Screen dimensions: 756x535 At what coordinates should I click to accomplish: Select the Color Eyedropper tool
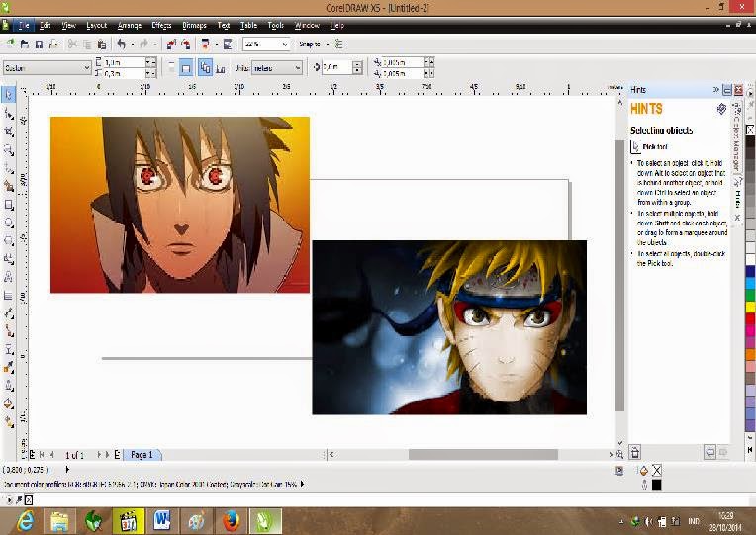click(8, 368)
